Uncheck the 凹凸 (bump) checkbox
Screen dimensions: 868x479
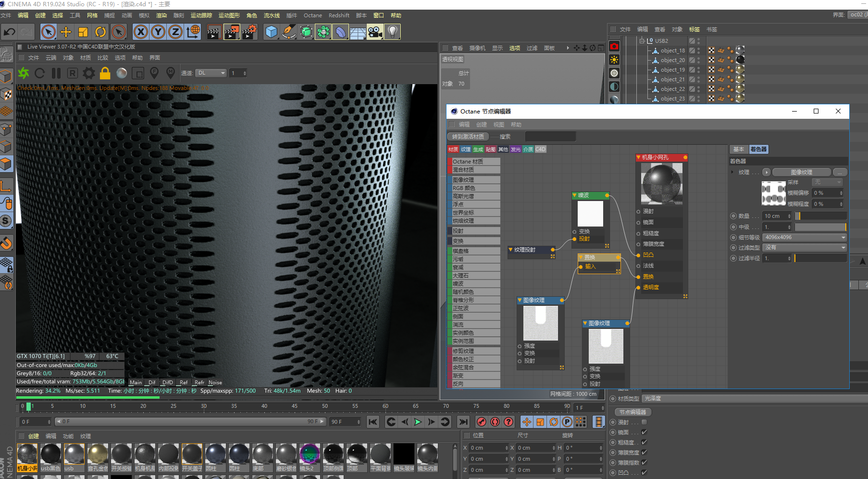(644, 473)
